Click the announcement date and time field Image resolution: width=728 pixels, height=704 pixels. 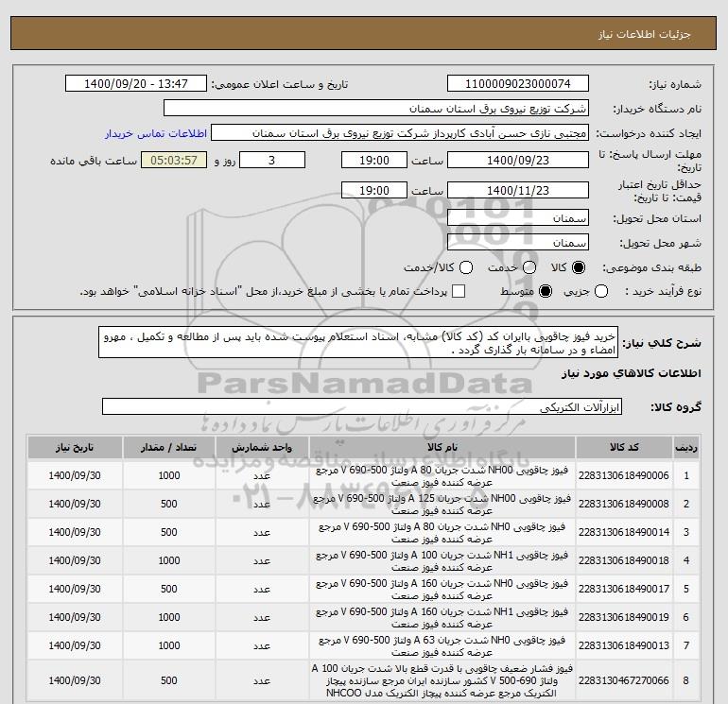[x=136, y=83]
